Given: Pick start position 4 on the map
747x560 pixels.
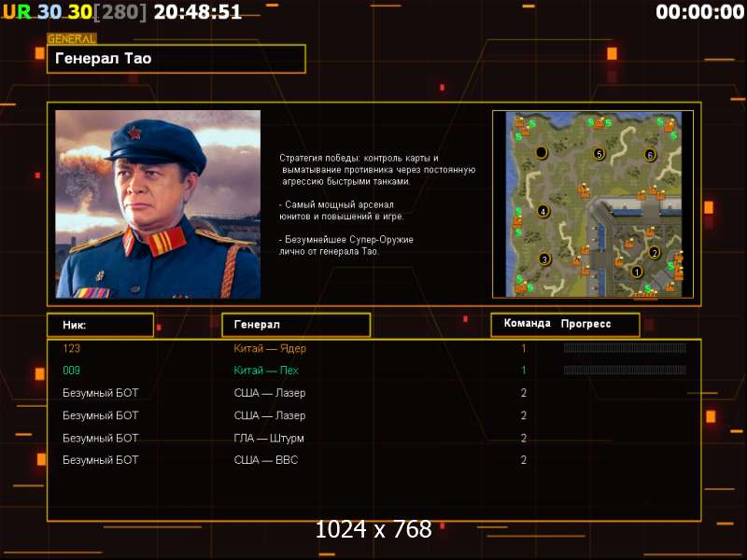Looking at the screenshot, I should click(x=543, y=211).
